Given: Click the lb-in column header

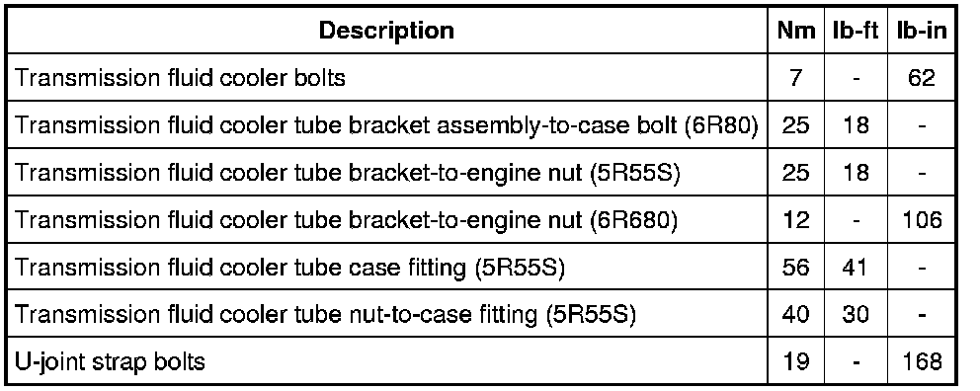Looking at the screenshot, I should (x=920, y=31).
